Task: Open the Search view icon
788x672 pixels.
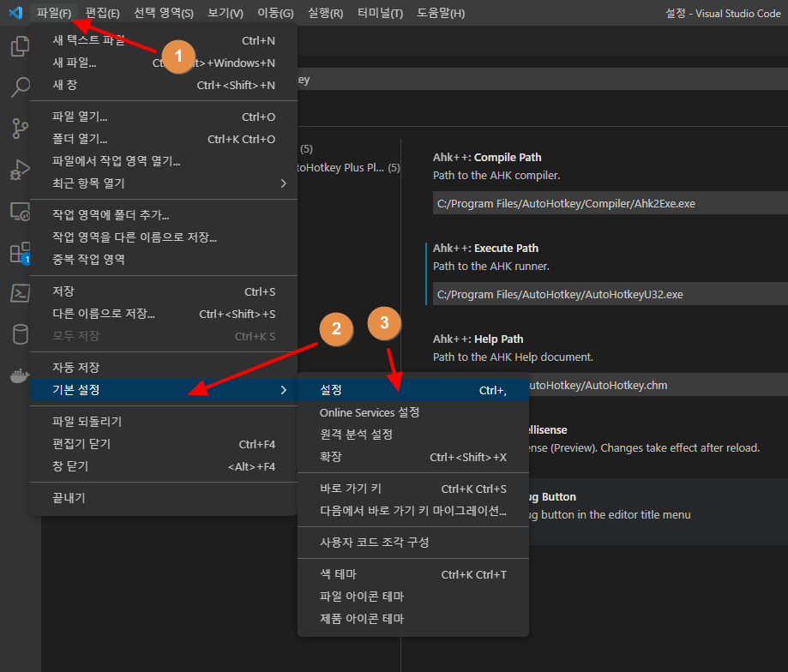Action: tap(20, 87)
